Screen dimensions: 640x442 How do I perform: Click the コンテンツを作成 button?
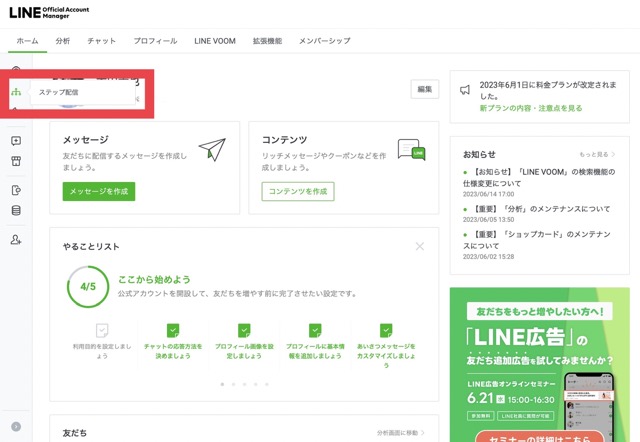pyautogui.click(x=298, y=191)
